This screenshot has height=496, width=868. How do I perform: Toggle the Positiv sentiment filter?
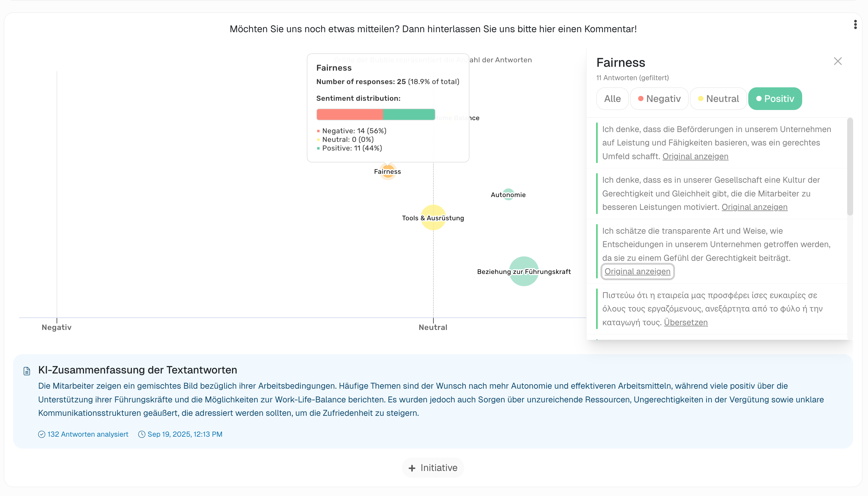pos(775,99)
